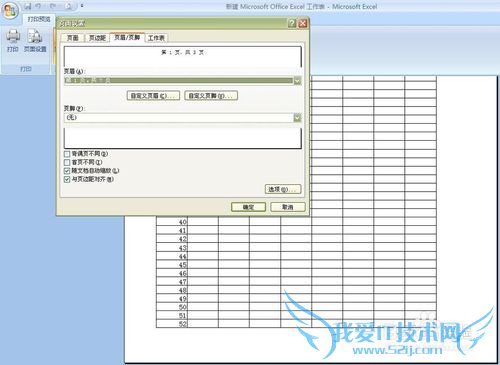The image size is (500, 365).
Task: Enable the 首页不同 checkbox
Action: 67,162
